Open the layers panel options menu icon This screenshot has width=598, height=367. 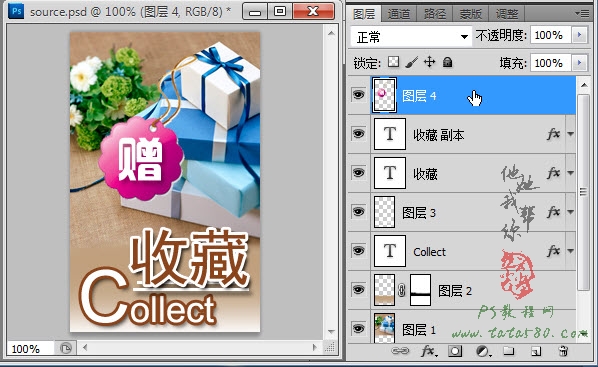pyautogui.click(x=582, y=14)
